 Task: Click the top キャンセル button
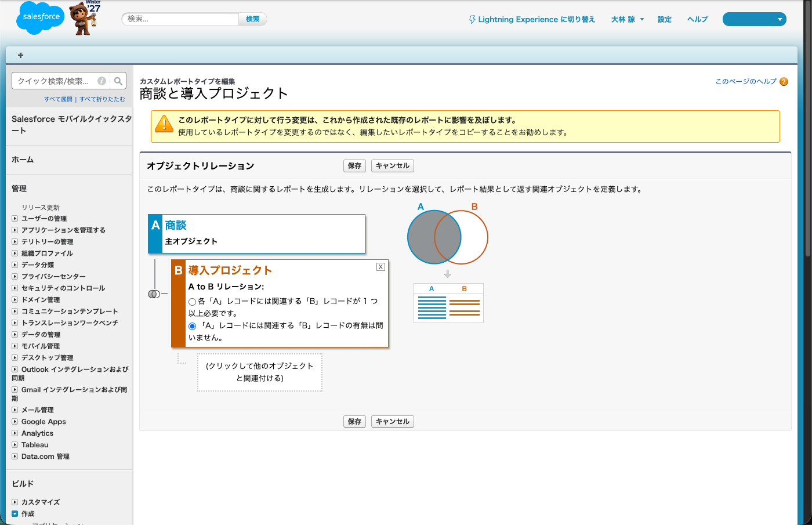(x=393, y=166)
